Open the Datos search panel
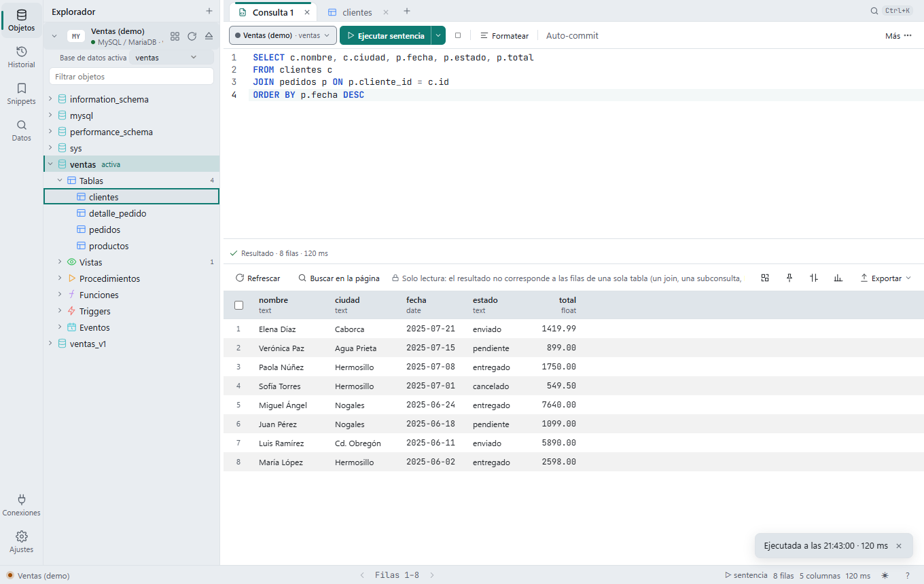This screenshot has height=584, width=924. coord(21,130)
